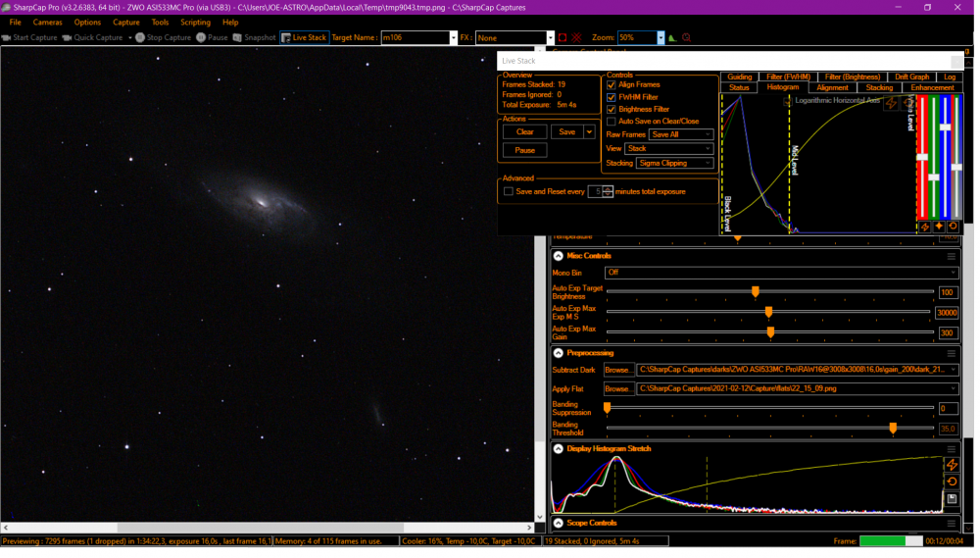Open the Display Histogram Stretch hamburger menu icon

point(952,449)
